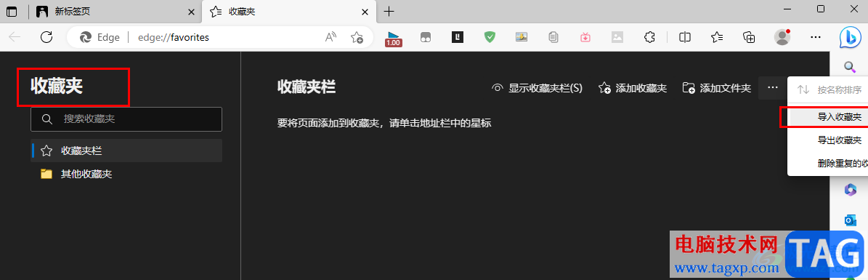Open the video speed 1.00 extension
This screenshot has height=280, width=868.
[x=394, y=38]
